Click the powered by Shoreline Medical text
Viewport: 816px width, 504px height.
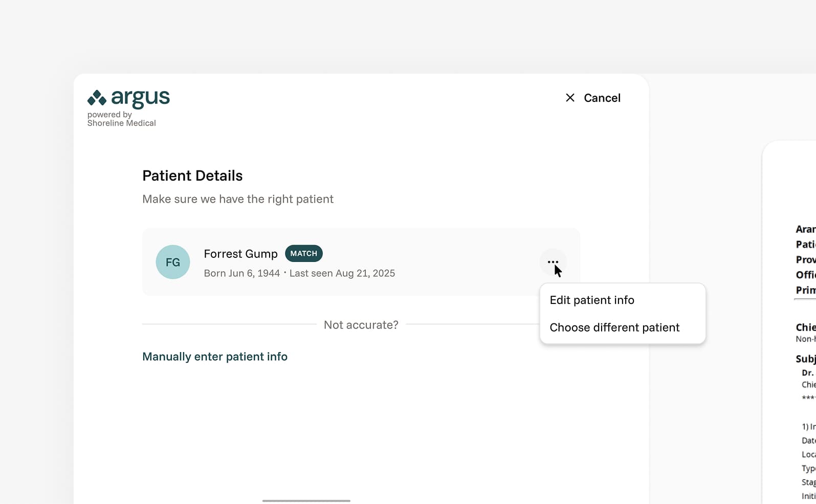(x=121, y=119)
